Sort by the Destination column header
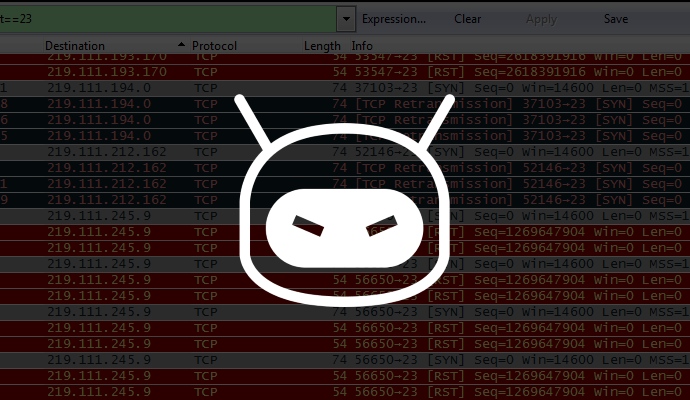This screenshot has width=690, height=400. [x=115, y=46]
